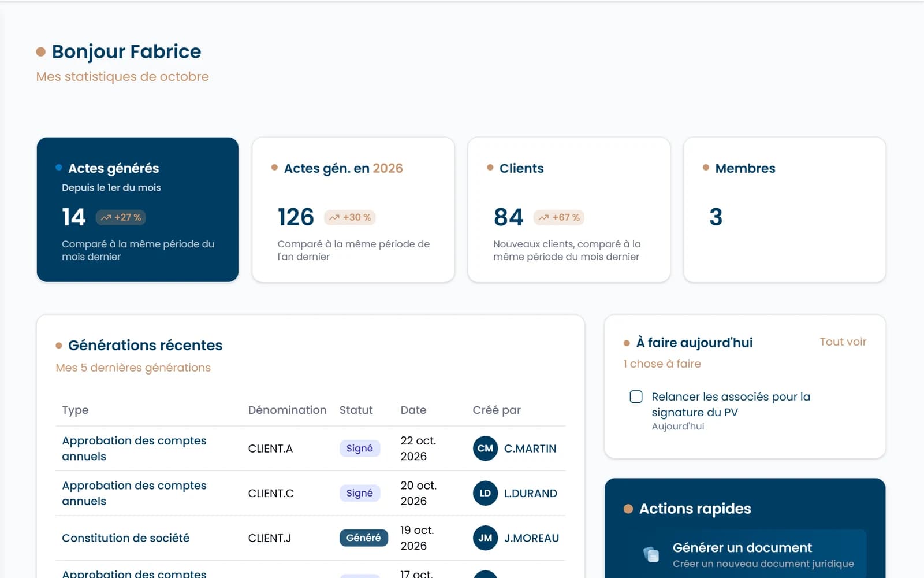Click the 20 oct. 2026 date cell
This screenshot has height=578, width=924.
point(419,493)
